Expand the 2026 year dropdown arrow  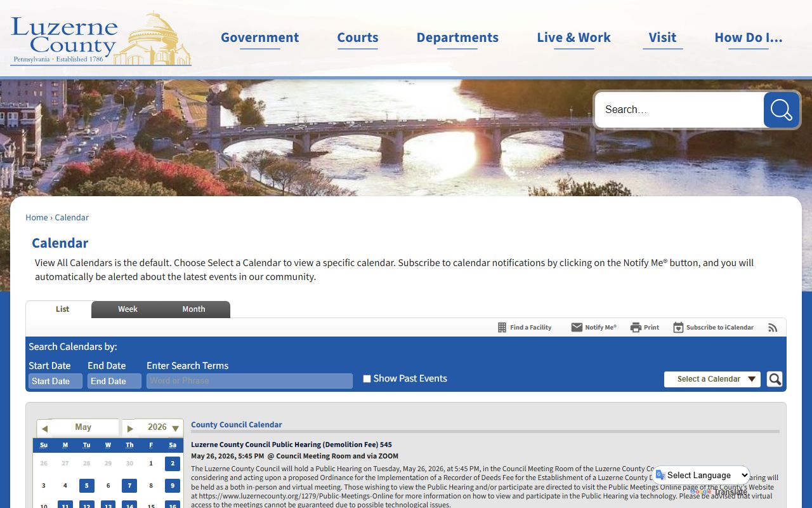(x=176, y=429)
